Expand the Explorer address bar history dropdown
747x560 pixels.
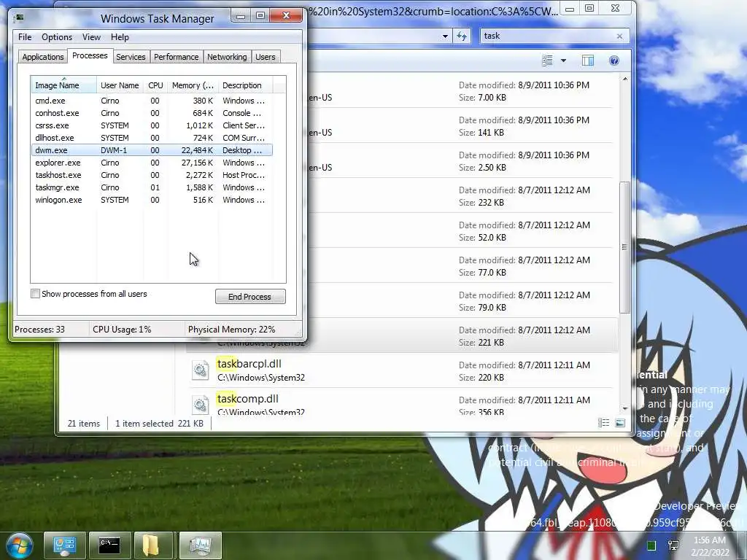pos(445,36)
